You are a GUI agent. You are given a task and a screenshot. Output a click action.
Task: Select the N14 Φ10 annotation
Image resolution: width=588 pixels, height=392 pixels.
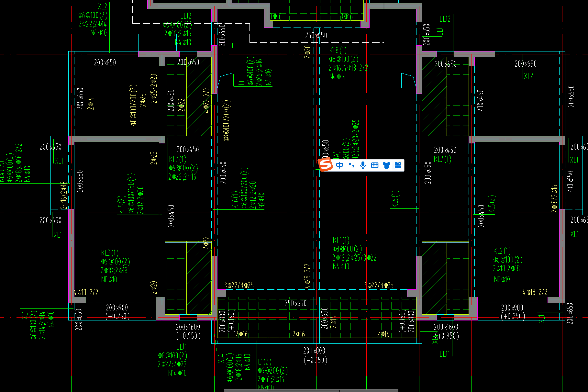click(177, 373)
